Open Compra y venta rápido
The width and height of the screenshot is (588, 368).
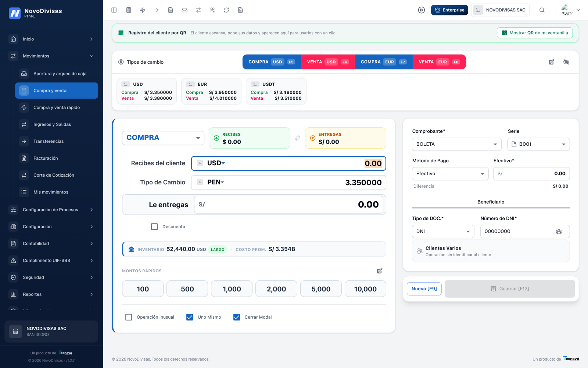click(x=57, y=107)
